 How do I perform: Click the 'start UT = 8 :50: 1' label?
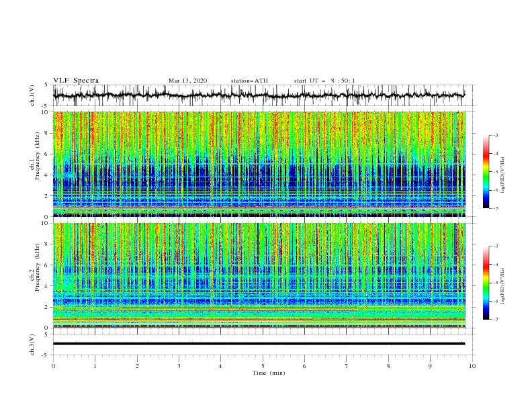[324, 81]
